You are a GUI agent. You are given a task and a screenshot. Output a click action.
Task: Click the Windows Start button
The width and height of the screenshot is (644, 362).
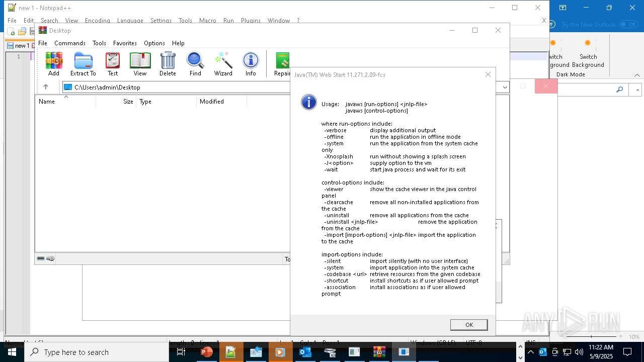12,352
